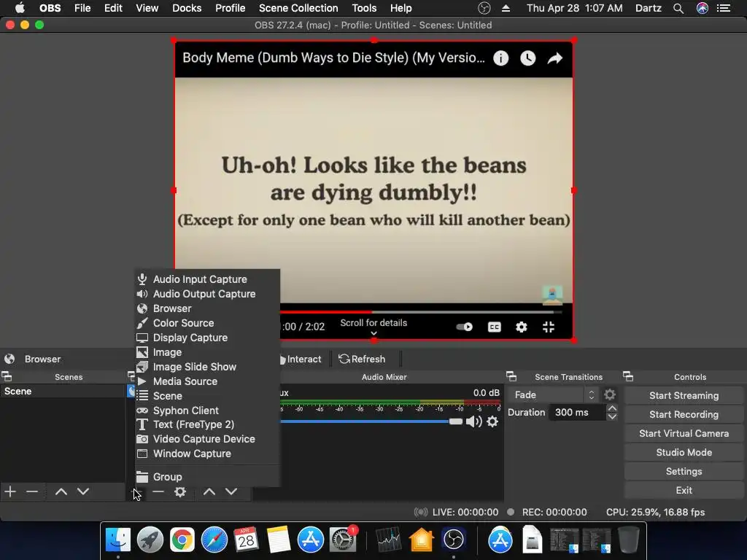Viewport: 747px width, 560px height.
Task: Open YouTube player settings gear
Action: tap(522, 327)
